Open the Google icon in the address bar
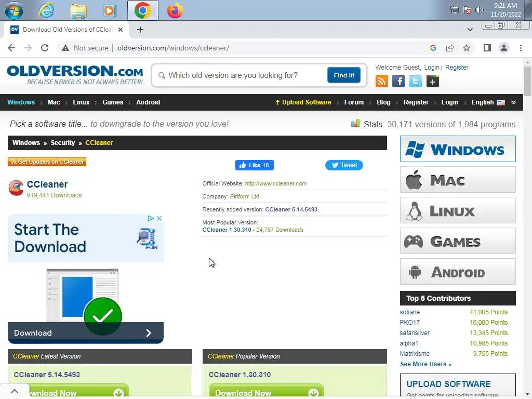This screenshot has height=399, width=532. (433, 48)
